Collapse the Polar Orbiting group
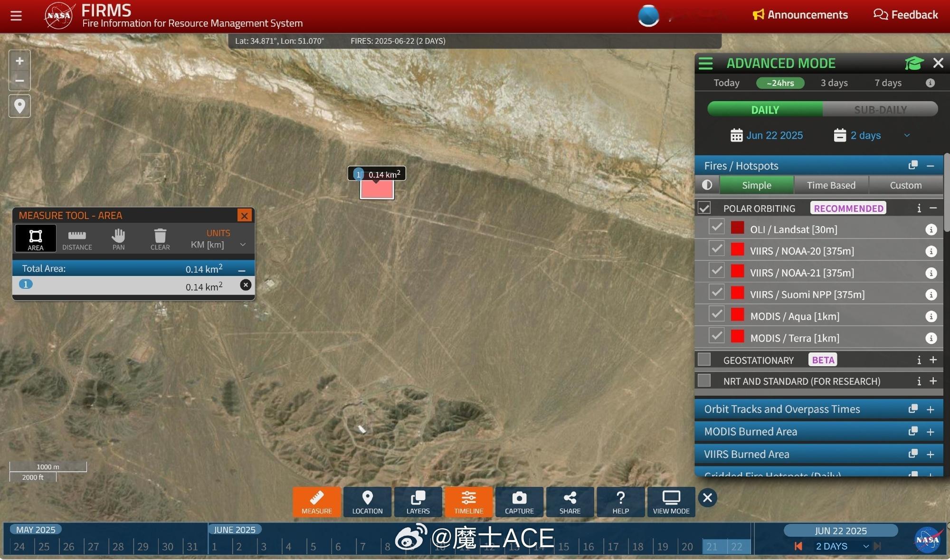 click(933, 208)
